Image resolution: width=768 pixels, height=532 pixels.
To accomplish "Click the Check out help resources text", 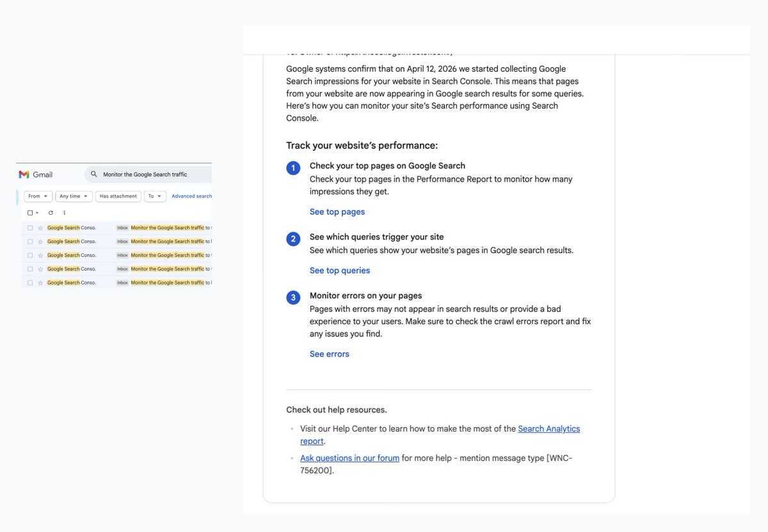I will pyautogui.click(x=337, y=410).
